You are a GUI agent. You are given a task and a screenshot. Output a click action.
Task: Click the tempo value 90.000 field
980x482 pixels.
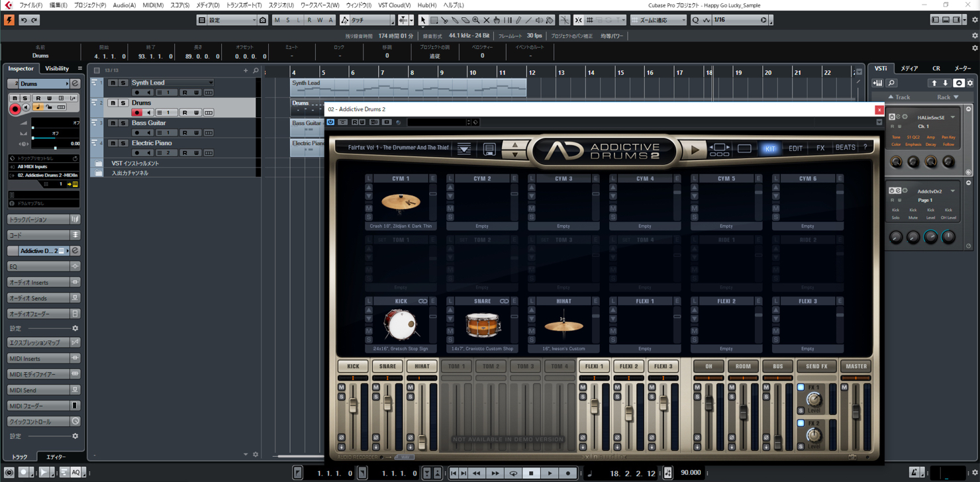(x=691, y=473)
